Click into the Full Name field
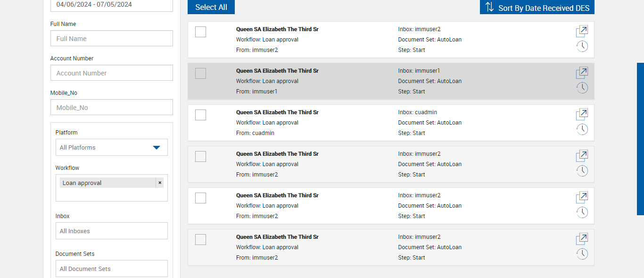The height and width of the screenshot is (278, 644). click(x=111, y=39)
